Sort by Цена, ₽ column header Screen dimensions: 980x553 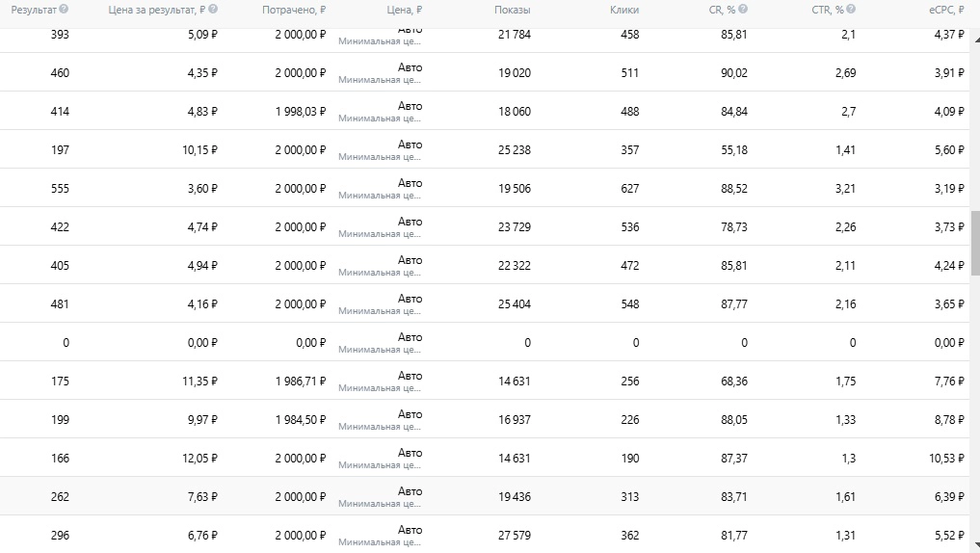click(405, 10)
